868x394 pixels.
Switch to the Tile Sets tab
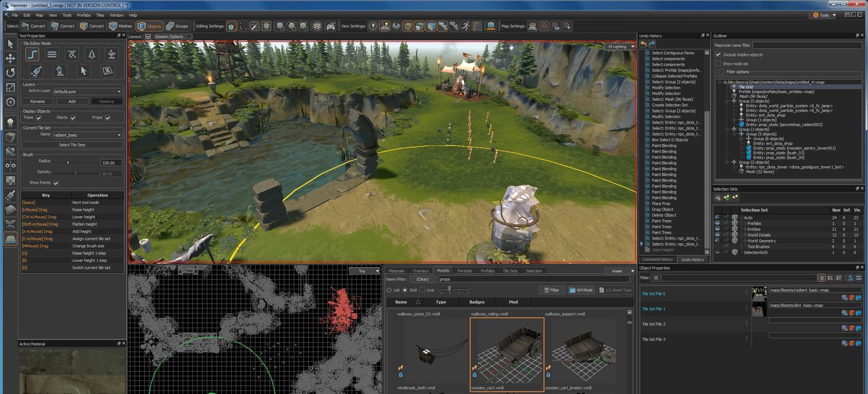point(511,271)
